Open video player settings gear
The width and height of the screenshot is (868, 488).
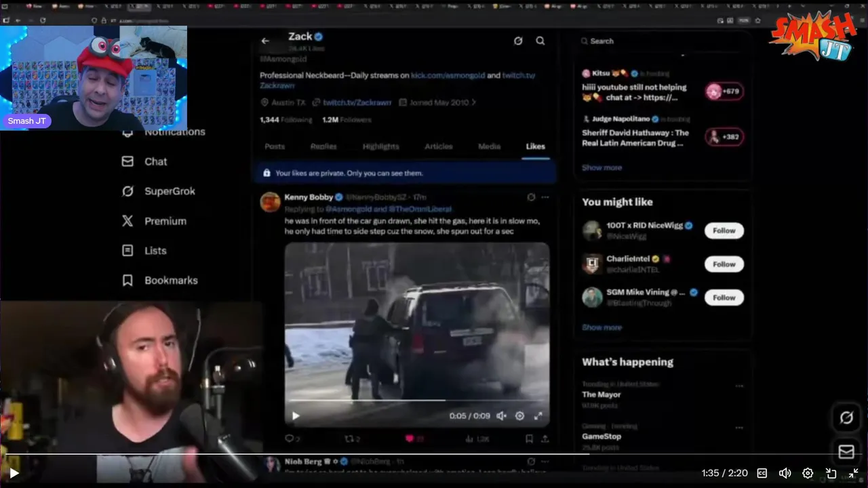808,473
